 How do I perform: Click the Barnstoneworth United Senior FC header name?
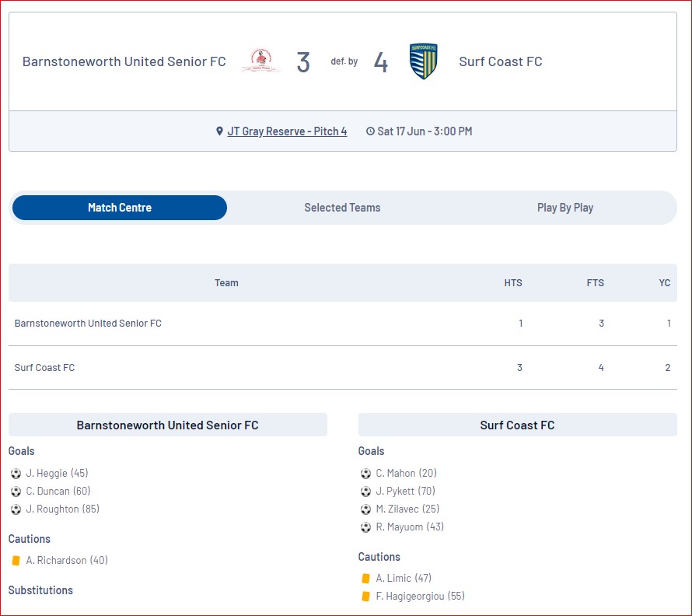(124, 61)
